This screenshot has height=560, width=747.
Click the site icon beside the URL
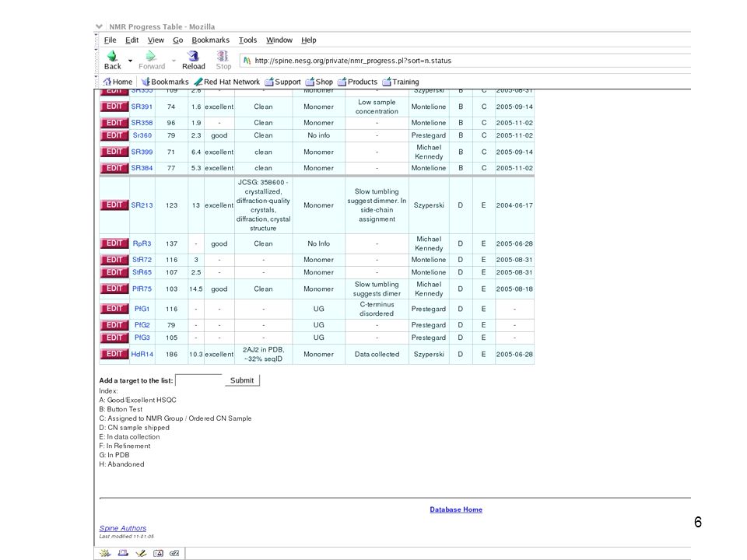[247, 61]
